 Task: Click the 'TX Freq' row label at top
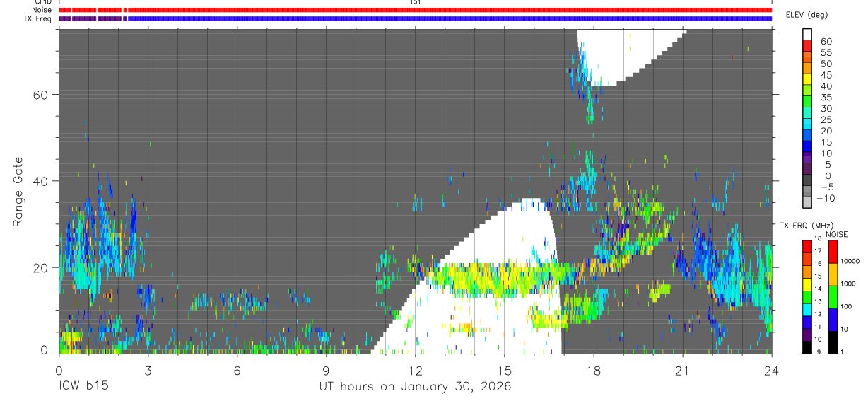click(39, 18)
